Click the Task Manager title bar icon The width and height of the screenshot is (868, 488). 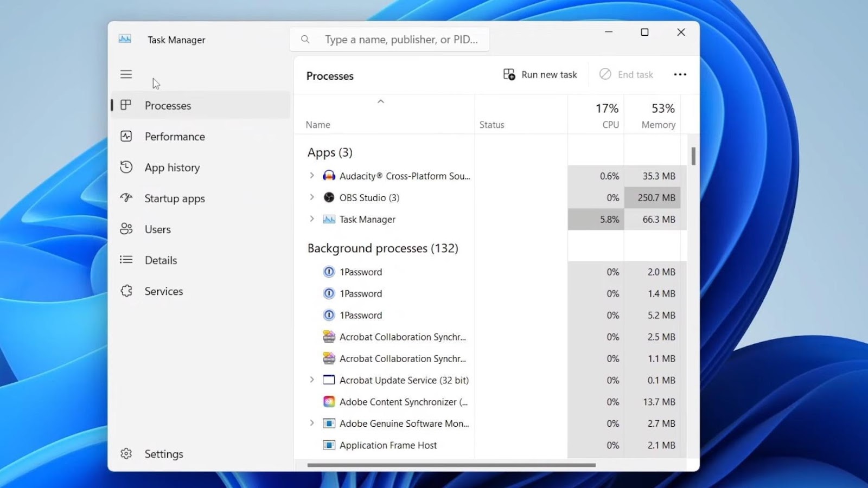[125, 39]
